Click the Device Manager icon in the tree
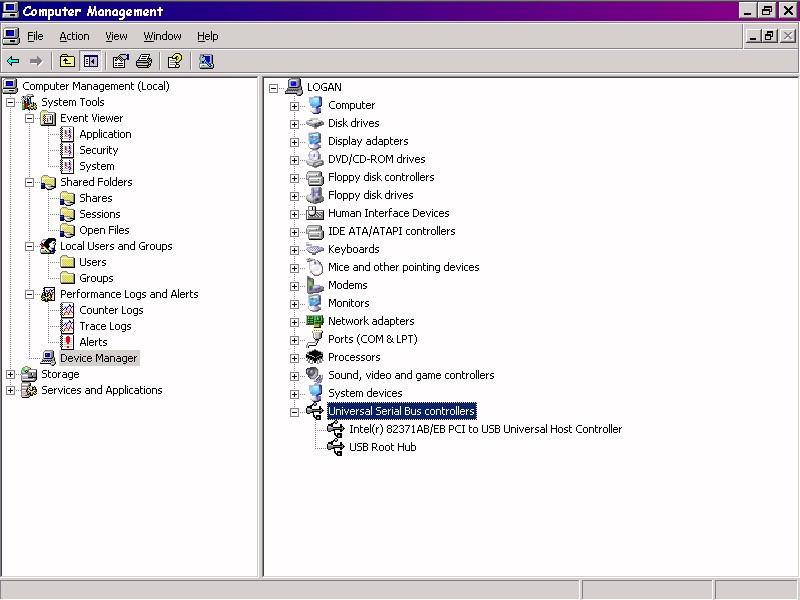Image resolution: width=800 pixels, height=600 pixels. tap(48, 358)
